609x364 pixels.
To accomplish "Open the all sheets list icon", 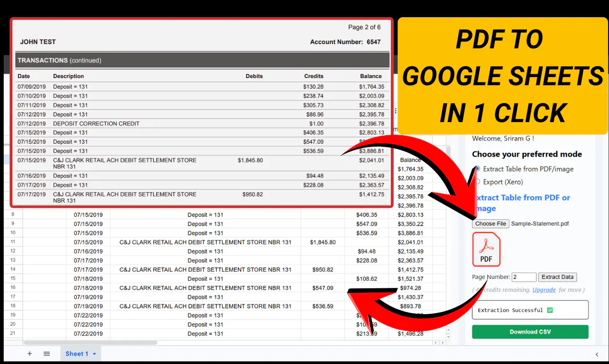I will pyautogui.click(x=47, y=353).
